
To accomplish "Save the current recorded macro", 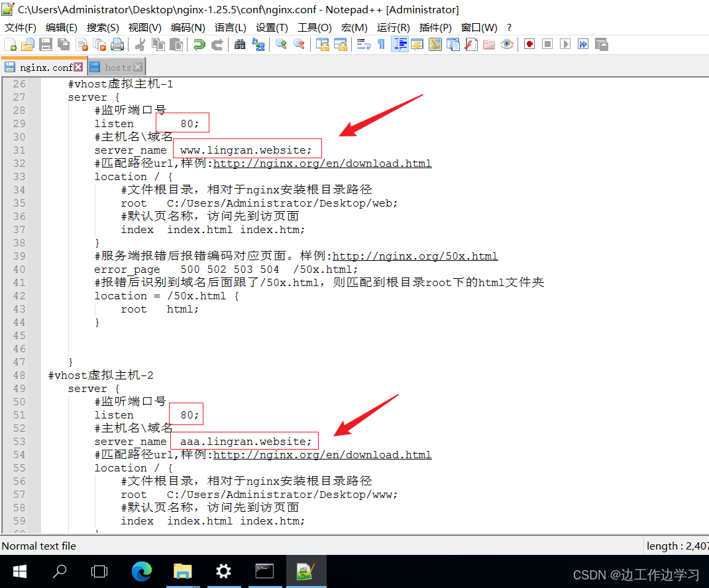I will pos(602,44).
